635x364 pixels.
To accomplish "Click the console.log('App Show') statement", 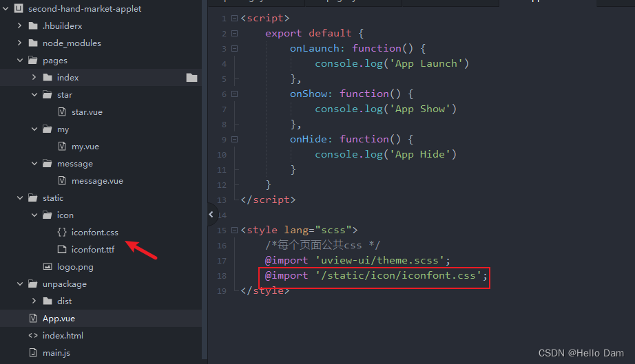I will [386, 109].
